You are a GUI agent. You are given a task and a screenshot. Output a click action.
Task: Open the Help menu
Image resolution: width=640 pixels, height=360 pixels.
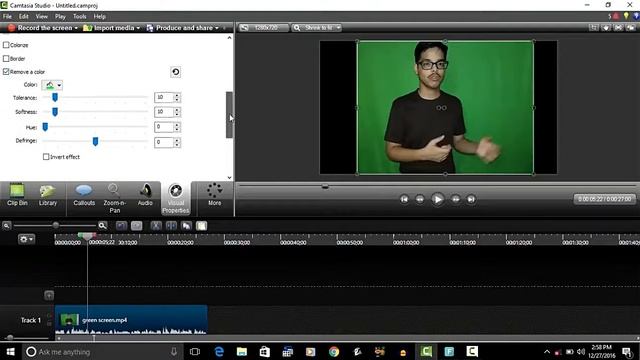click(100, 16)
